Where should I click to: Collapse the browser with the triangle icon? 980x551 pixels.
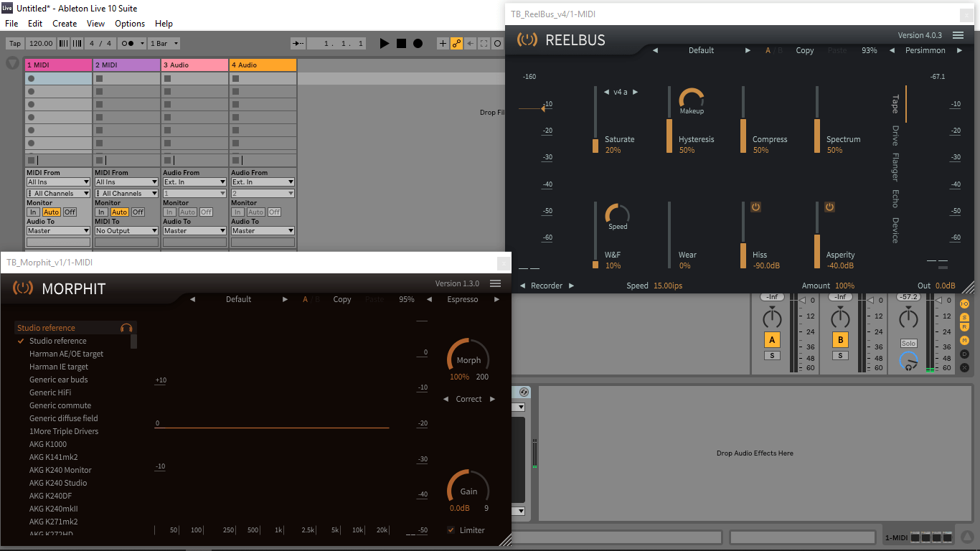[x=12, y=63]
